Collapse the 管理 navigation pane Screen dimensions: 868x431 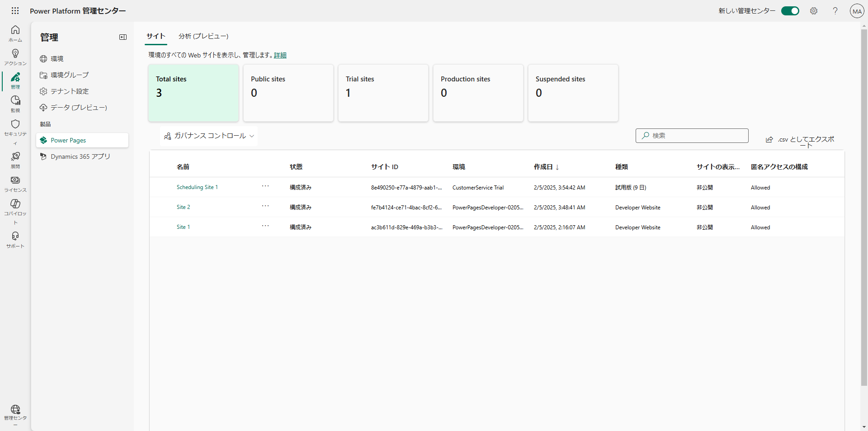click(123, 37)
